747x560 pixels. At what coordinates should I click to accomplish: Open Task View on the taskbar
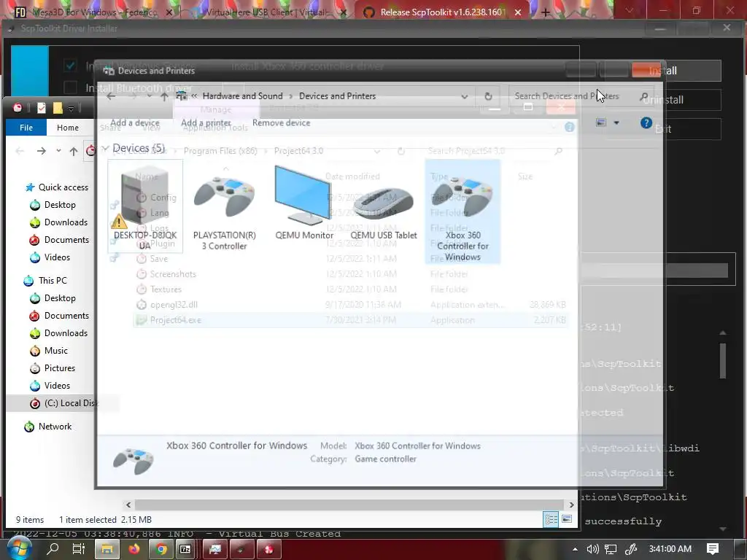[x=79, y=549]
